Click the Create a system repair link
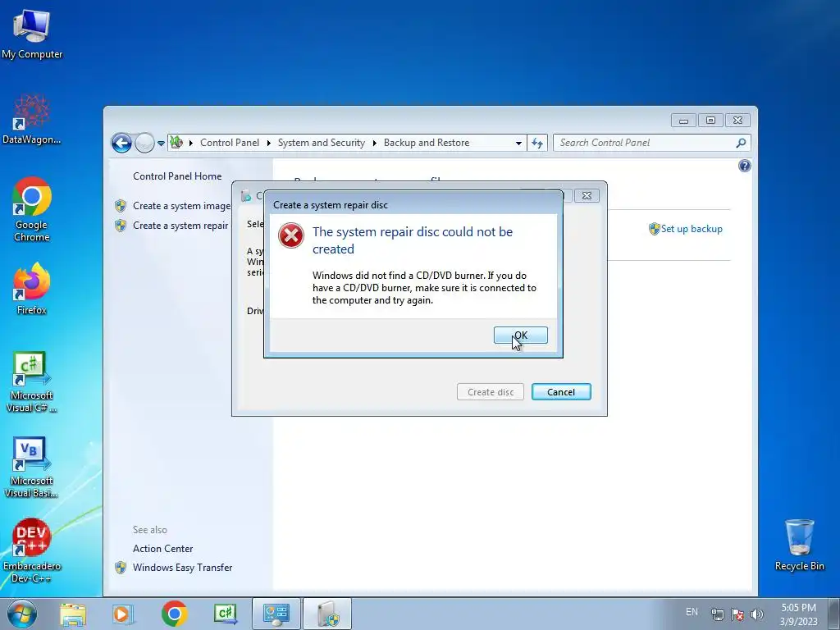 180,226
